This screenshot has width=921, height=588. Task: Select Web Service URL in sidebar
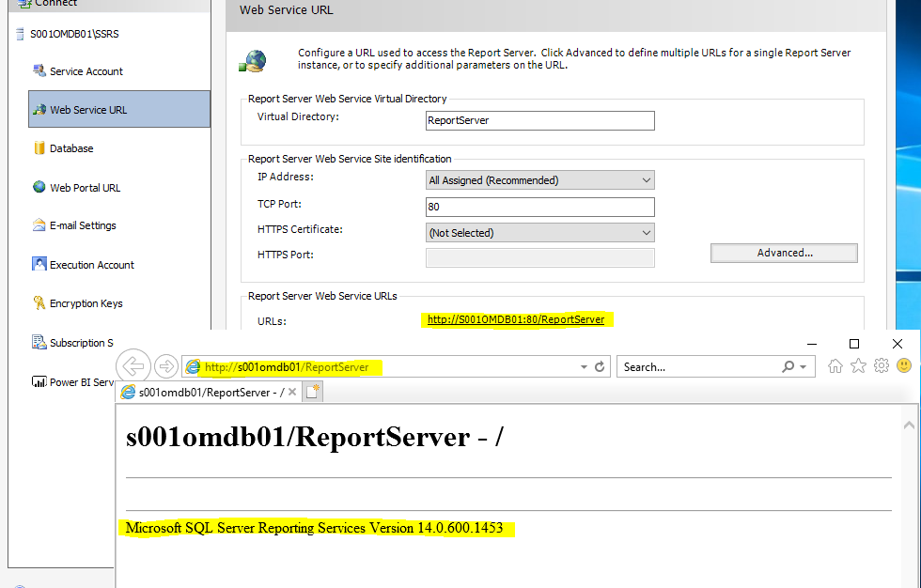pos(119,109)
